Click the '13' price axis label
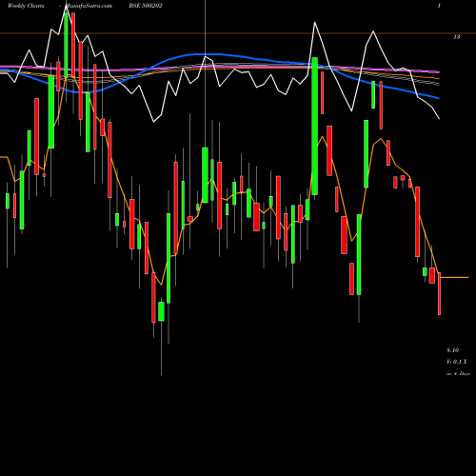 tap(456, 37)
